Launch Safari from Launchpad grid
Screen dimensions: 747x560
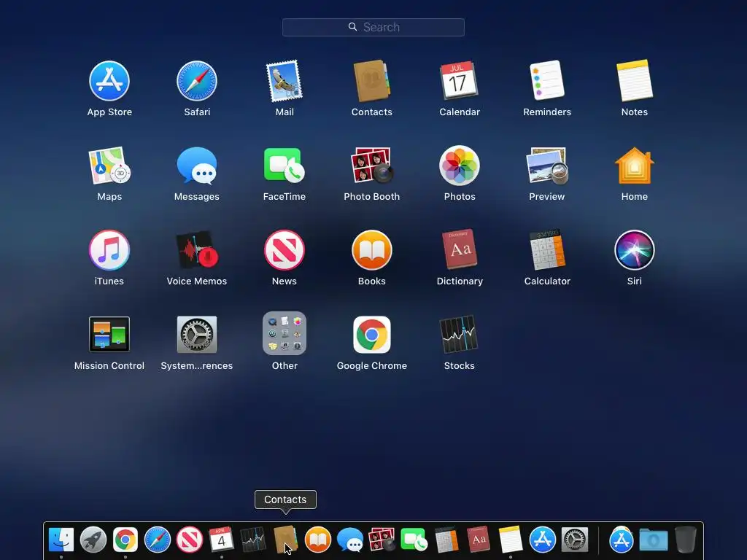[x=197, y=81]
